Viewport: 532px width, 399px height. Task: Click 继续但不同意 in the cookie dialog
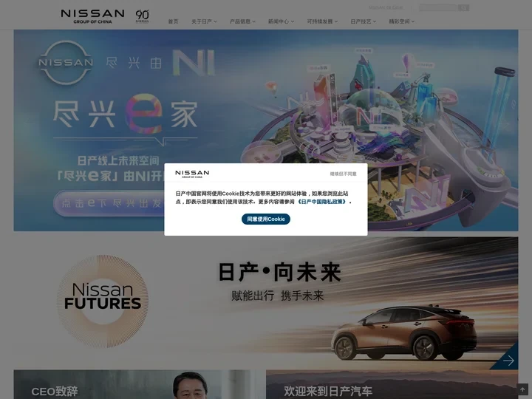[x=344, y=174]
